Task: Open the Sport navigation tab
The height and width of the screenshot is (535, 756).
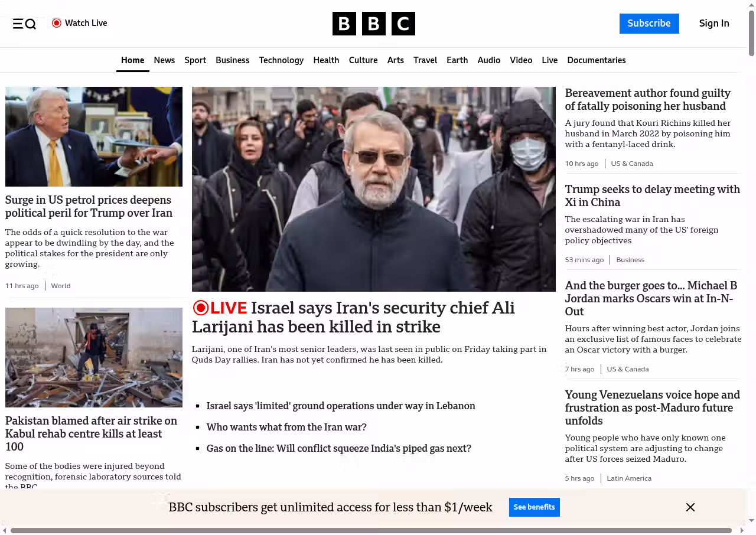Action: click(195, 60)
